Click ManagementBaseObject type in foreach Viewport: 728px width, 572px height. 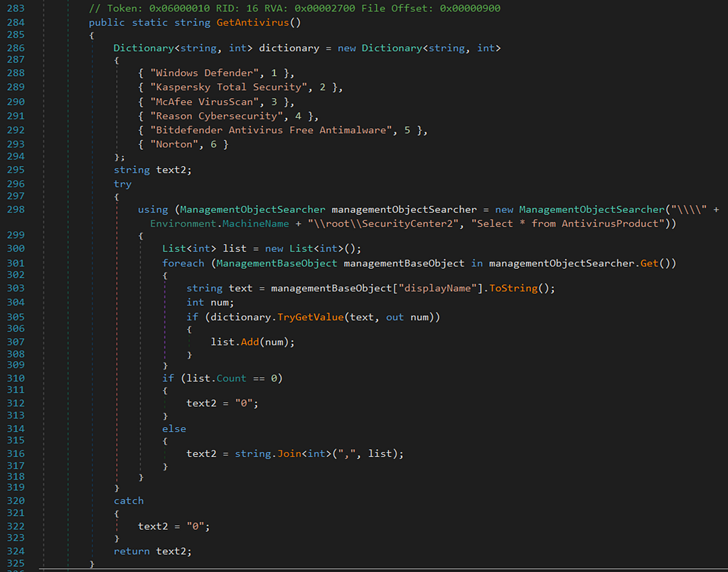[277, 264]
